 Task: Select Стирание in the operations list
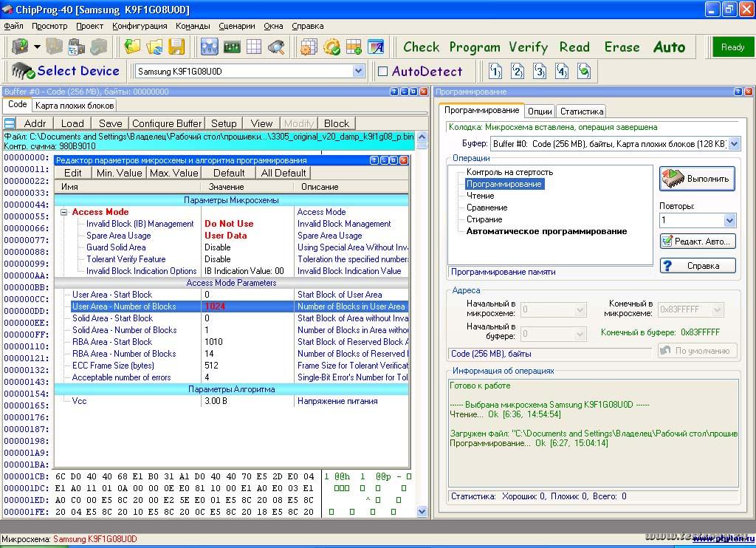(x=484, y=219)
